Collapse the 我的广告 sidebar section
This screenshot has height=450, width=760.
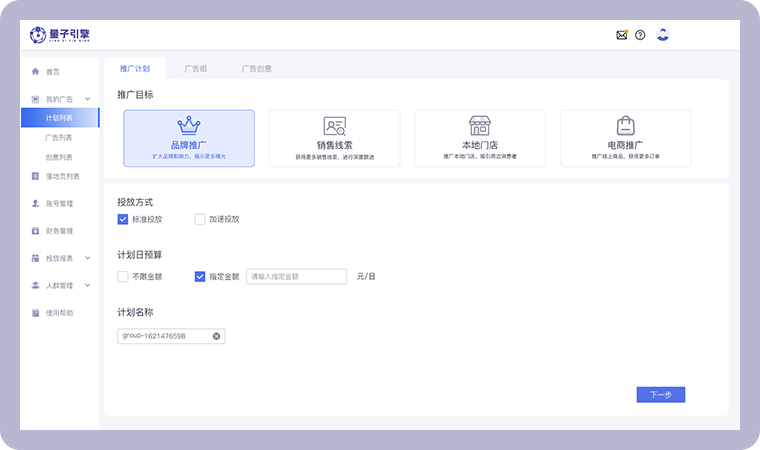[x=88, y=99]
